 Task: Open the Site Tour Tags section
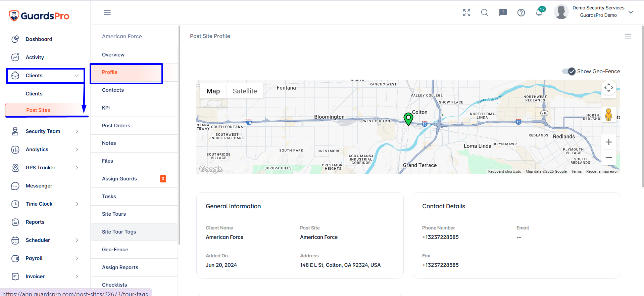[x=134, y=232]
